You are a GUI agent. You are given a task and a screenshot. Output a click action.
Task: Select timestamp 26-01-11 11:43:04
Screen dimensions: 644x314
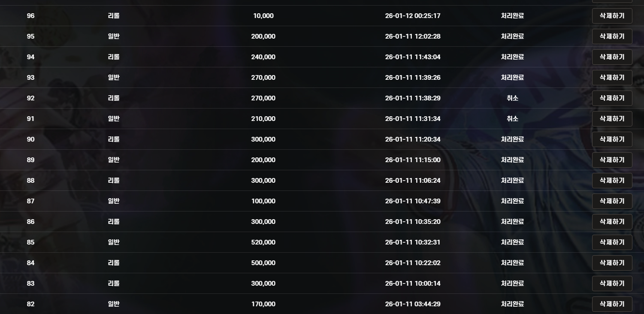pyautogui.click(x=412, y=57)
